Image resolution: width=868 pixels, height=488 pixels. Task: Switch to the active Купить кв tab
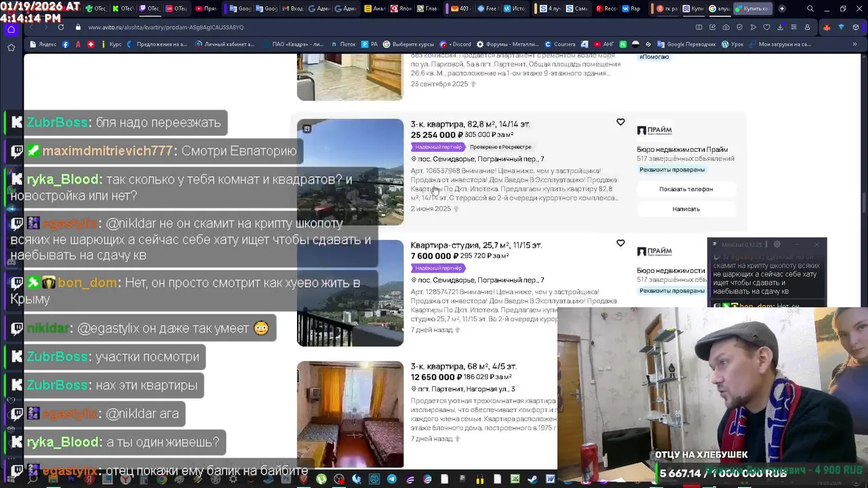pos(751,9)
